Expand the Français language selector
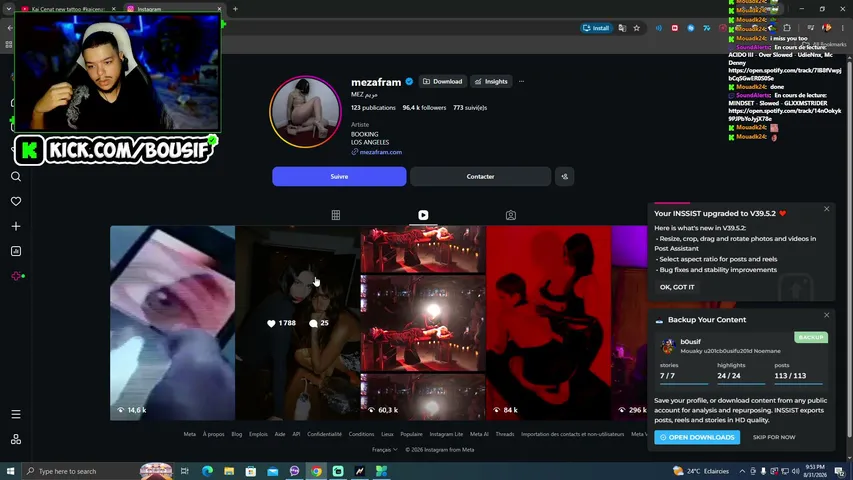This screenshot has height=480, width=853. click(385, 450)
